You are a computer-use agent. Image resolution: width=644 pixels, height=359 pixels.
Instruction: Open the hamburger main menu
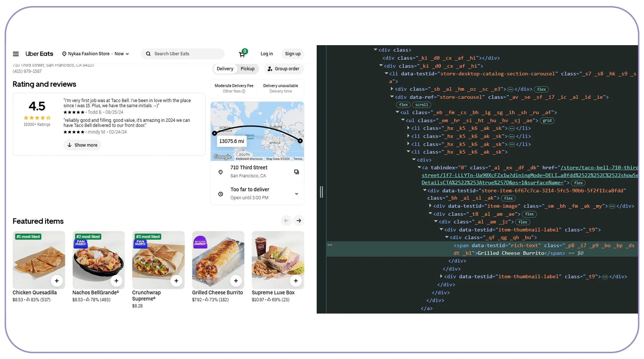16,54
